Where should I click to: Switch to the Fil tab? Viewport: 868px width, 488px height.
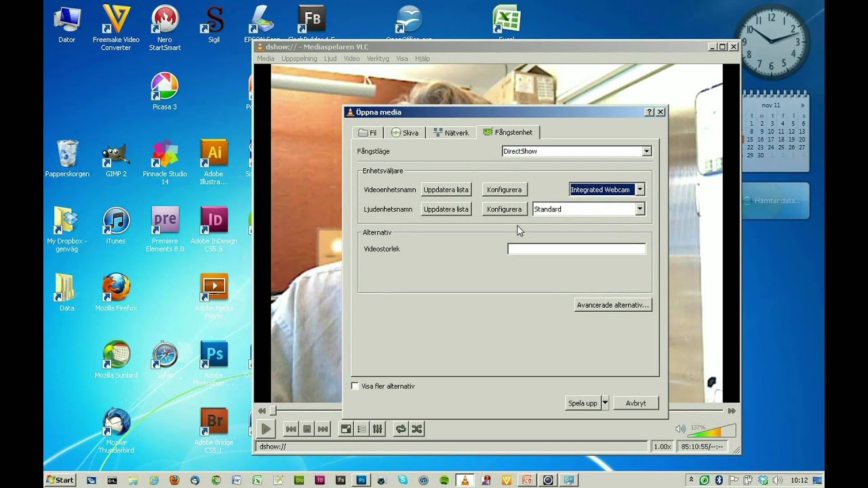(368, 133)
